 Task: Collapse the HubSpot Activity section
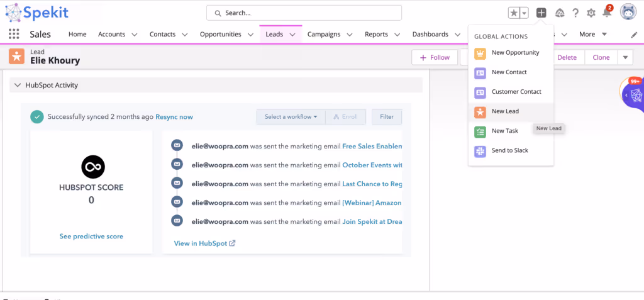pyautogui.click(x=17, y=85)
